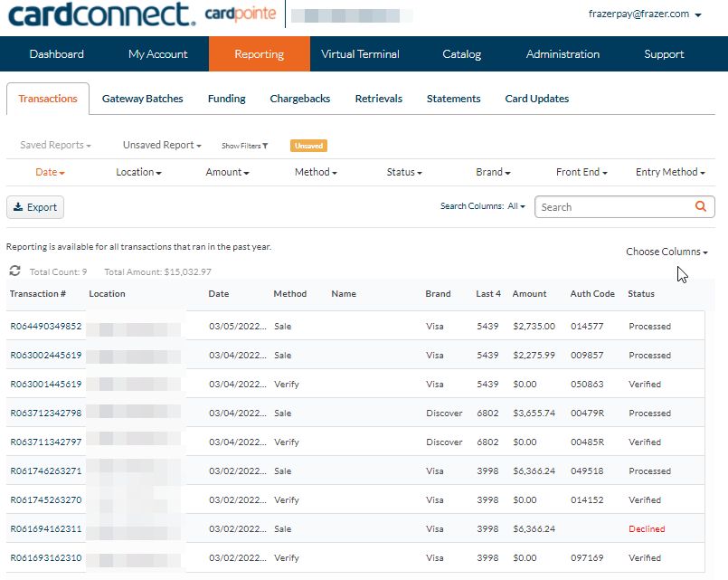The height and width of the screenshot is (580, 728).
Task: Sort by the Last 4 column header
Action: (x=488, y=293)
